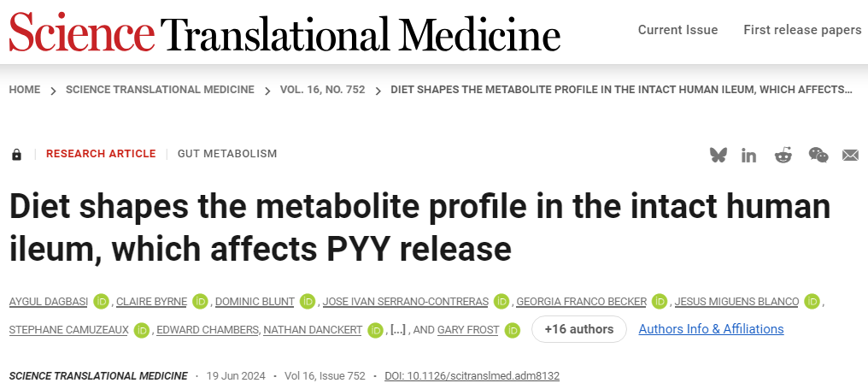
Task: Click the lock access icon
Action: coord(16,155)
